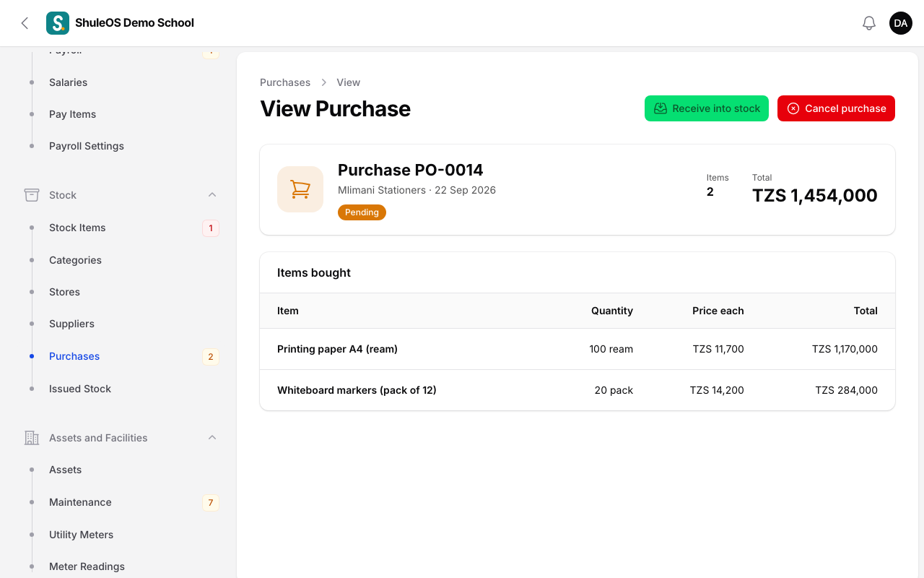The width and height of the screenshot is (924, 578).
Task: Open Stores in the sidebar
Action: (x=64, y=292)
